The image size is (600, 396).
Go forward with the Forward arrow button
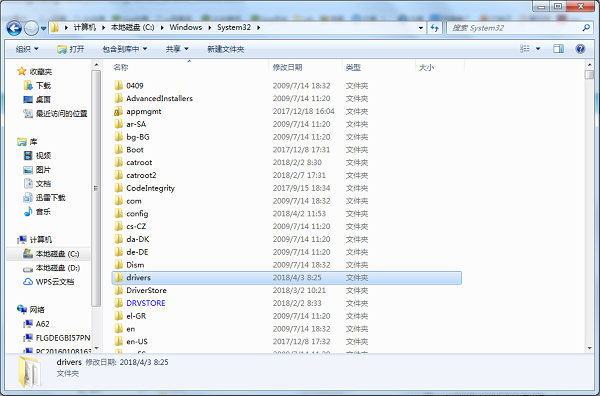pyautogui.click(x=31, y=28)
